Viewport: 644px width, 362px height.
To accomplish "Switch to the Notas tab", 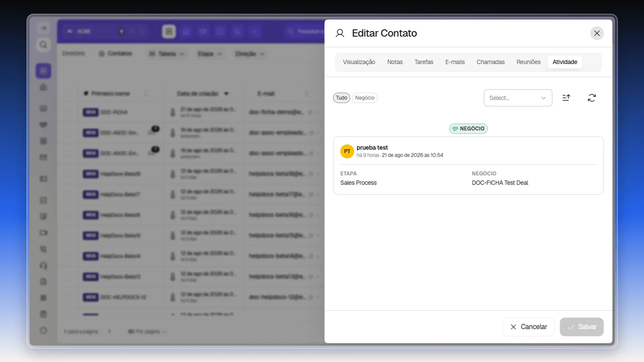I will [395, 62].
